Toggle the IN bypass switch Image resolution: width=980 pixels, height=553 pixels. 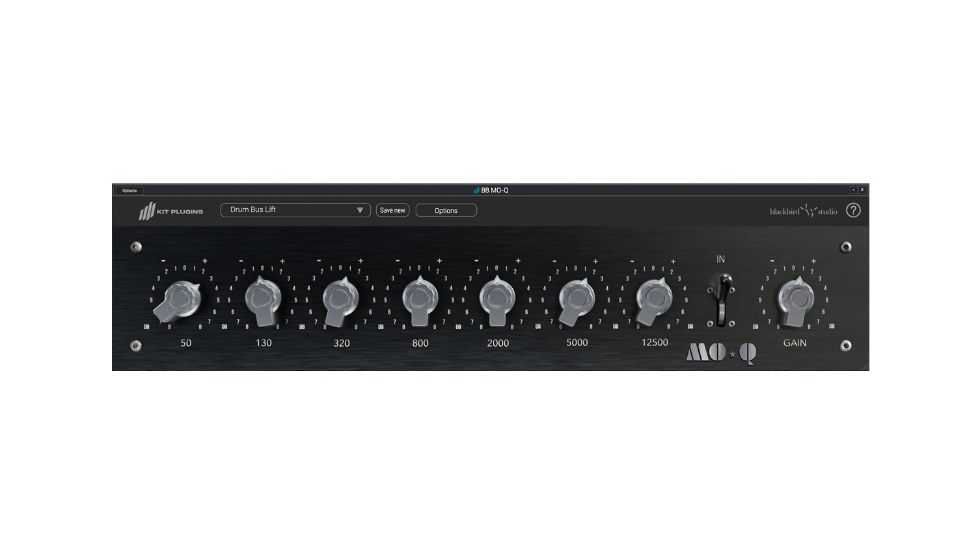(x=721, y=299)
